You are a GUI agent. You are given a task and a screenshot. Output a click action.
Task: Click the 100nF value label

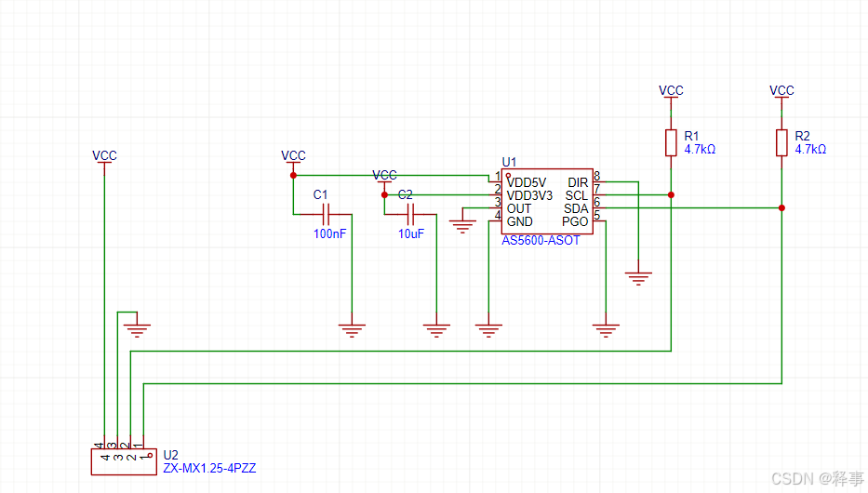pyautogui.click(x=330, y=234)
